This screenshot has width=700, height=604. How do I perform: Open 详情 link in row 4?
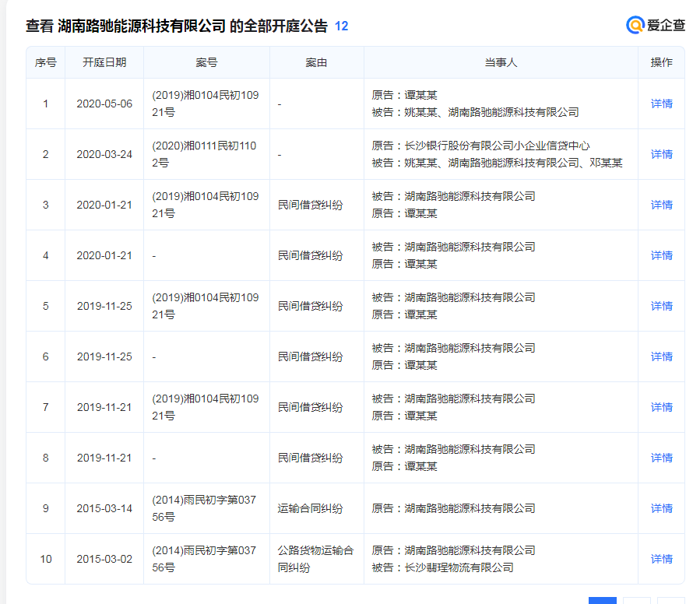(661, 255)
